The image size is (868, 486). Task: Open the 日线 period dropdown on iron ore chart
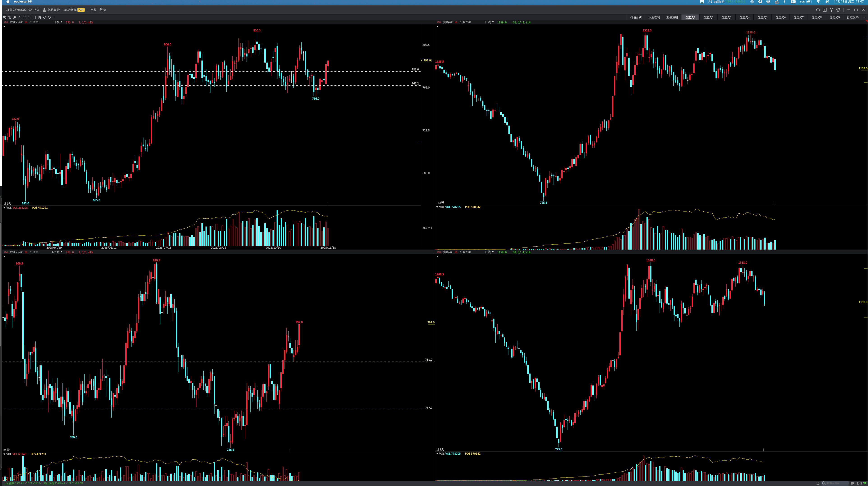click(58, 22)
